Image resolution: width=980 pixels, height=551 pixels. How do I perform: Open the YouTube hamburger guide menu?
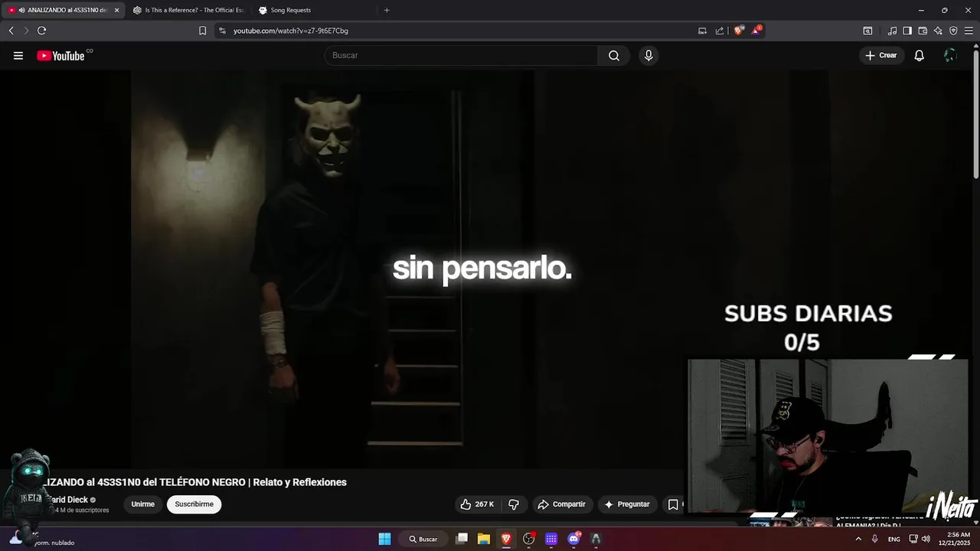coord(18,55)
